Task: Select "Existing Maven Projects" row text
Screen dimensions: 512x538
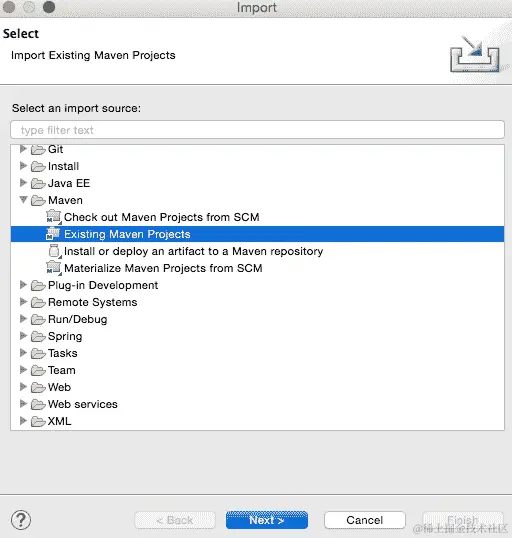Action: coord(127,234)
